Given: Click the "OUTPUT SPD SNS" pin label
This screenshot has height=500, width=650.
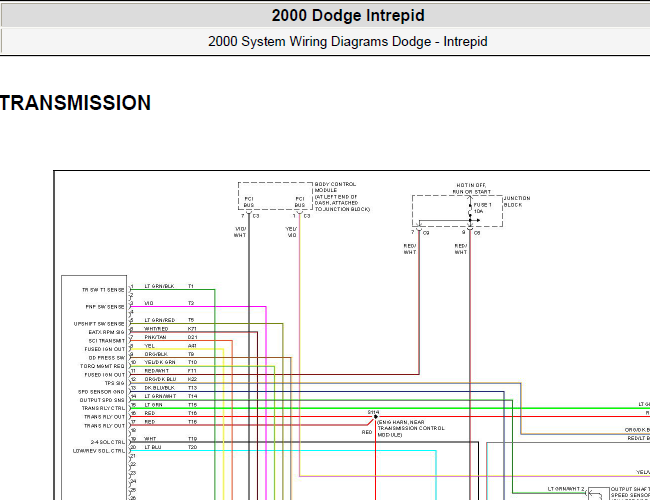Looking at the screenshot, I should pos(102,400).
